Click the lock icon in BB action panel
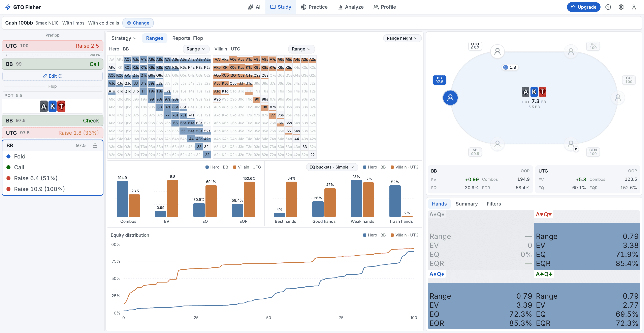Image resolution: width=644 pixels, height=333 pixels. 95,146
